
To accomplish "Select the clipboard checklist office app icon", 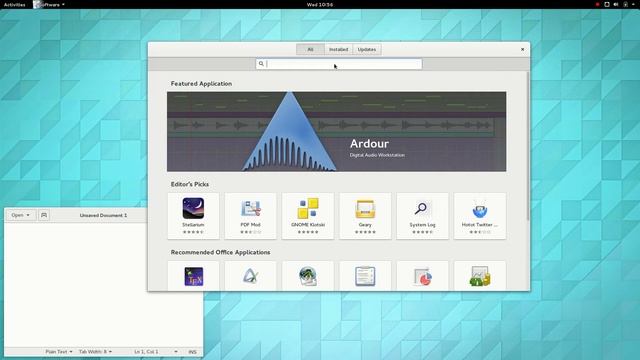I will pyautogui.click(x=365, y=276).
